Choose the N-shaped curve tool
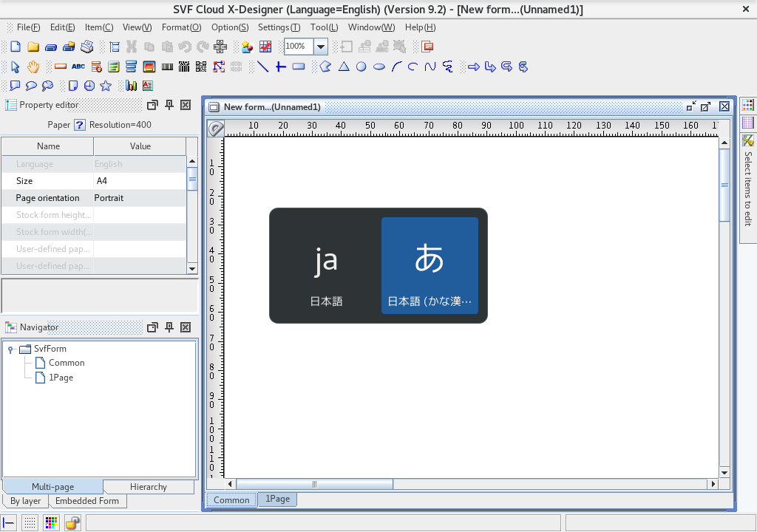Image resolution: width=757 pixels, height=532 pixels. [x=430, y=66]
